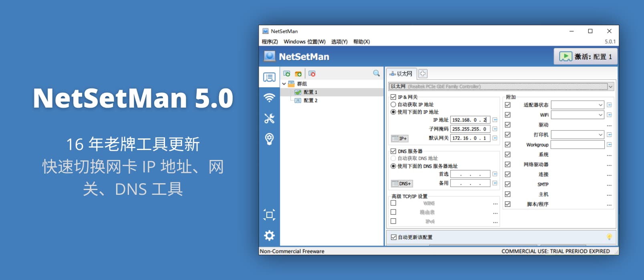644x280 pixels.
Task: Open the WiFi dropdown
Action: coord(577,115)
